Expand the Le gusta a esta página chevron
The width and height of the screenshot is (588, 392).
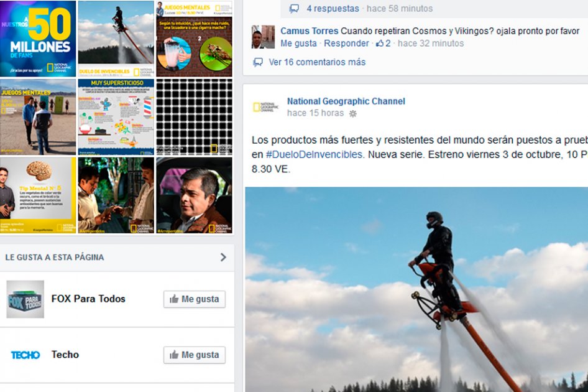(223, 257)
